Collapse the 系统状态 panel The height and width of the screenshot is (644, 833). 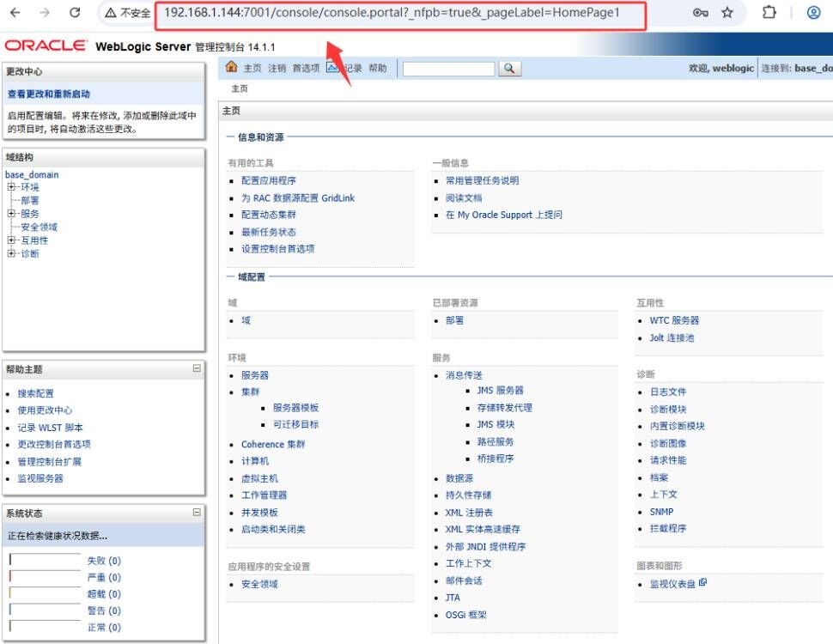click(x=197, y=512)
